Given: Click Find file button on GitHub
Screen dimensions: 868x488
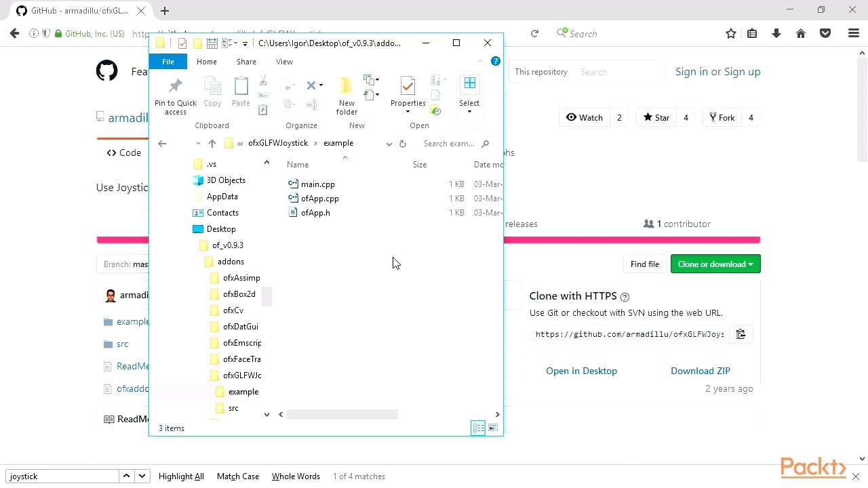Looking at the screenshot, I should [x=645, y=264].
